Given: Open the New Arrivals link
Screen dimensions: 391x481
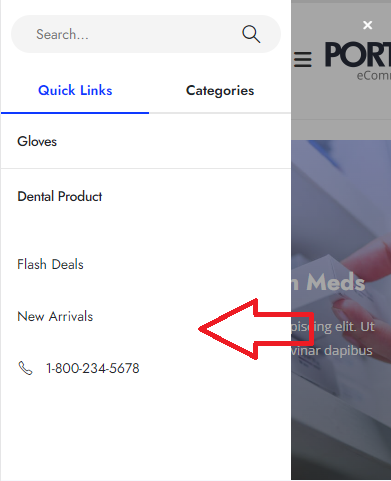Looking at the screenshot, I should coord(55,316).
